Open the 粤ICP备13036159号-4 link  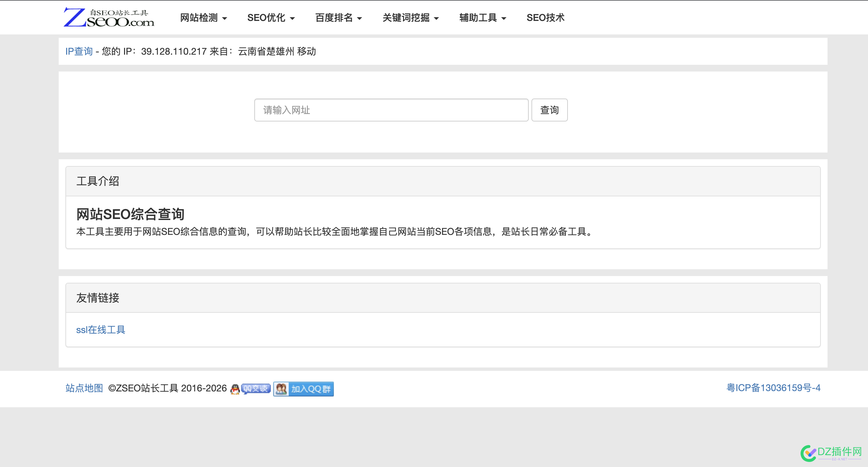click(773, 388)
